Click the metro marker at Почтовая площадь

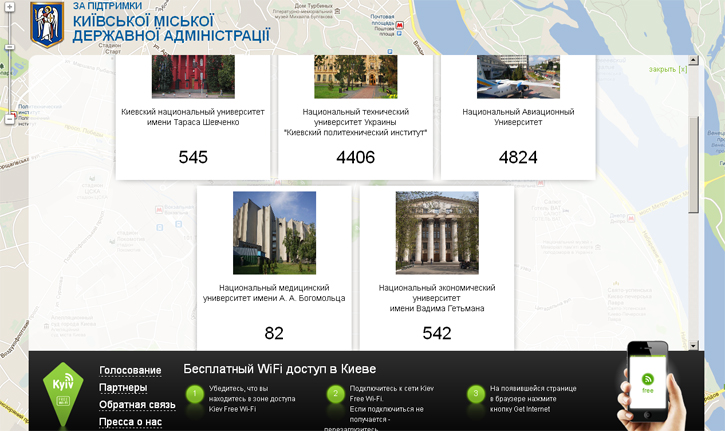coord(399,25)
